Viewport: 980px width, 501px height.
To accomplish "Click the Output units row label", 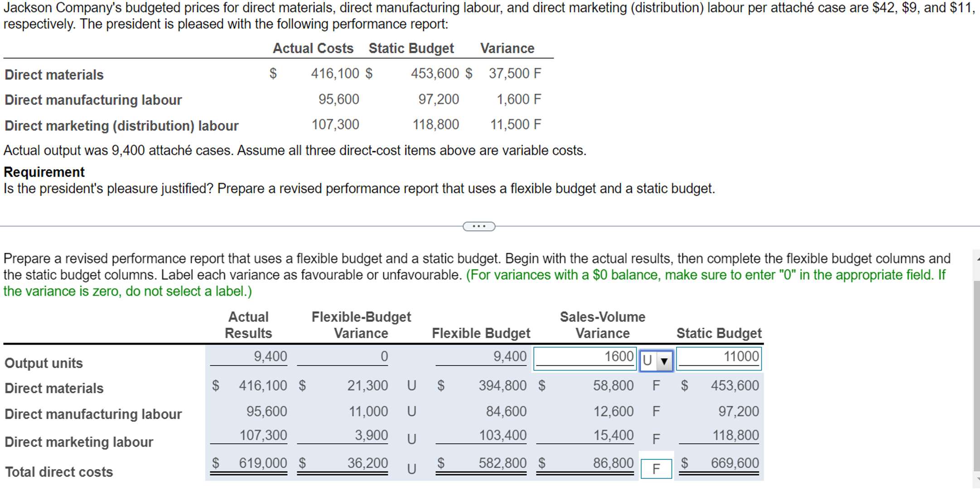I will 44,363.
